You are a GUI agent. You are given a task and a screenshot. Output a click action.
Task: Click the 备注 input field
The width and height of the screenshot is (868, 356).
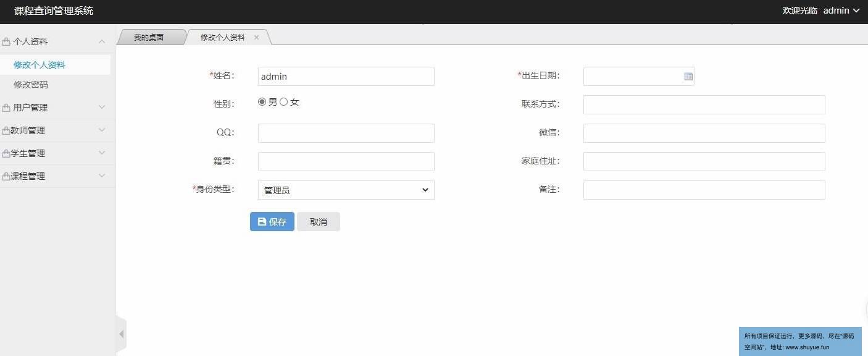704,190
